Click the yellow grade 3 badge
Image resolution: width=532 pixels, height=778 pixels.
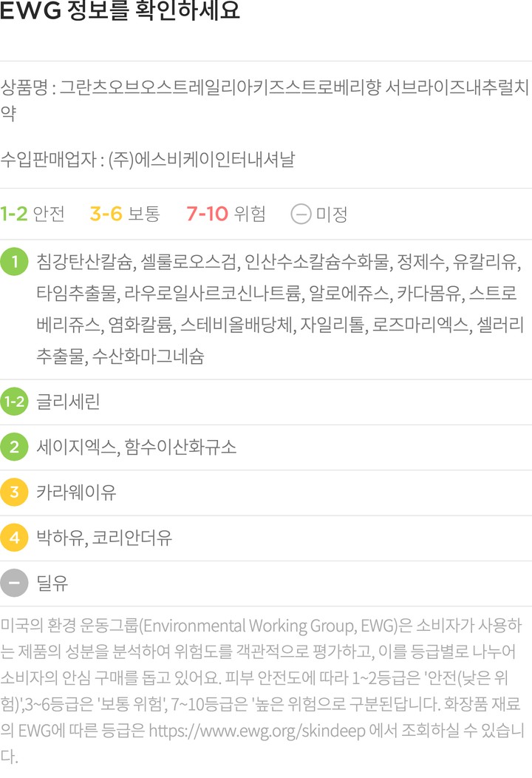[x=14, y=492]
